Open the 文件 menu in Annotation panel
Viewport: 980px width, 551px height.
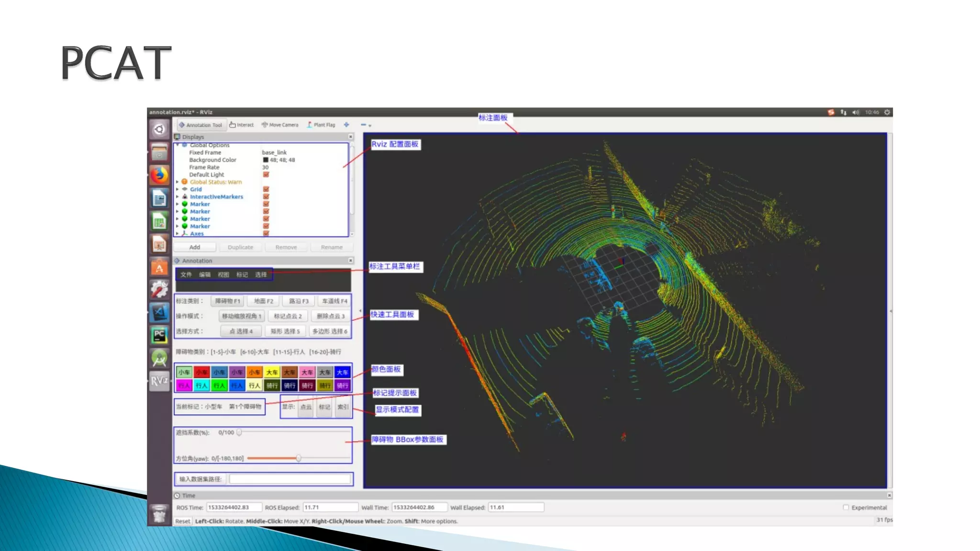point(186,275)
